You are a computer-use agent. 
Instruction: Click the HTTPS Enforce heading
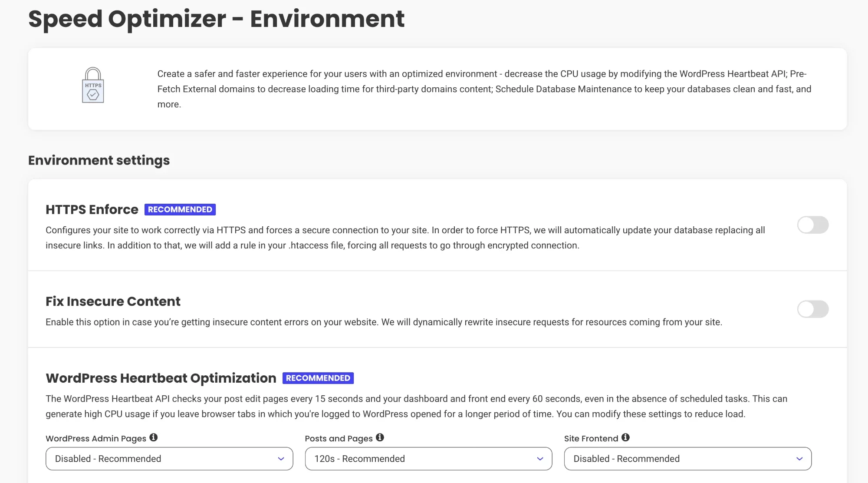tap(92, 209)
